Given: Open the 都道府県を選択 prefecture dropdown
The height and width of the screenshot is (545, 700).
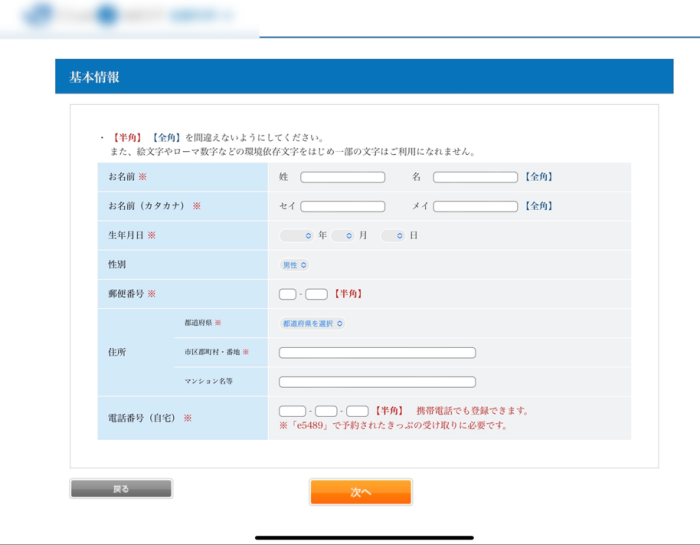Looking at the screenshot, I should [312, 324].
